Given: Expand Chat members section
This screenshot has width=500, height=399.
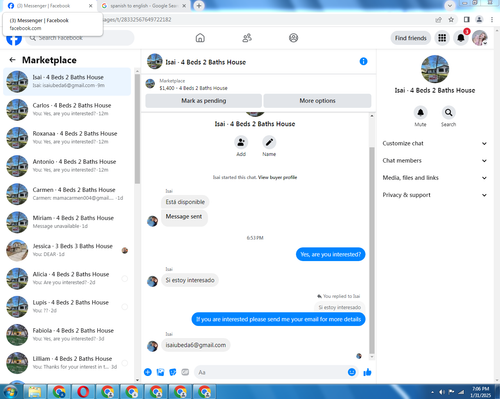Looking at the screenshot, I should click(x=435, y=160).
